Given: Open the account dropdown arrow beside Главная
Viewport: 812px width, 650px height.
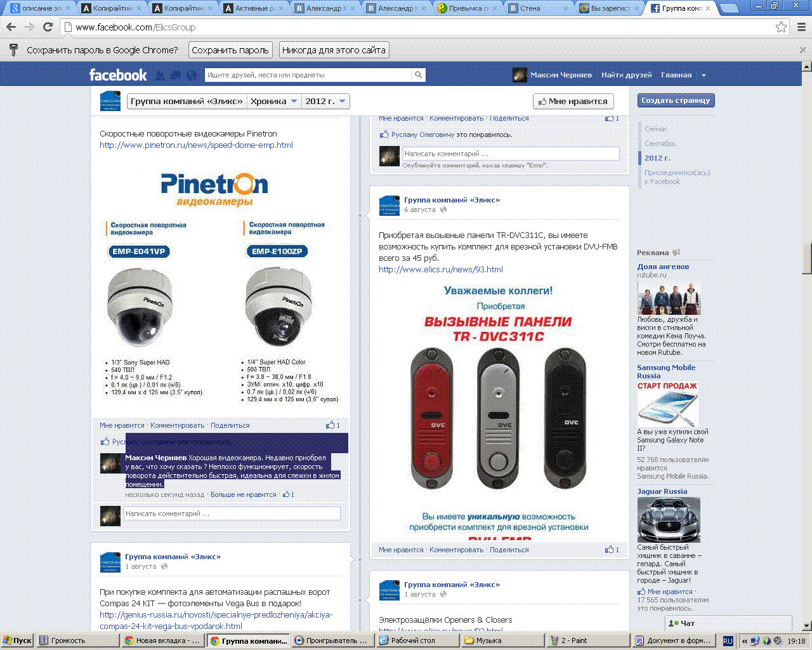Looking at the screenshot, I should (703, 75).
